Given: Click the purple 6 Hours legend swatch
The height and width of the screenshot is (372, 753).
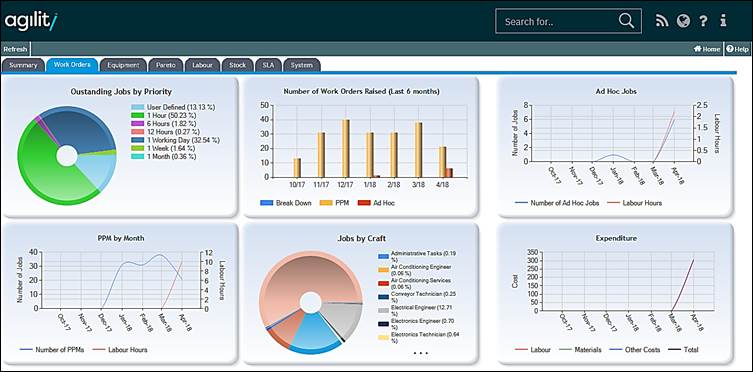Looking at the screenshot, I should pyautogui.click(x=137, y=123).
